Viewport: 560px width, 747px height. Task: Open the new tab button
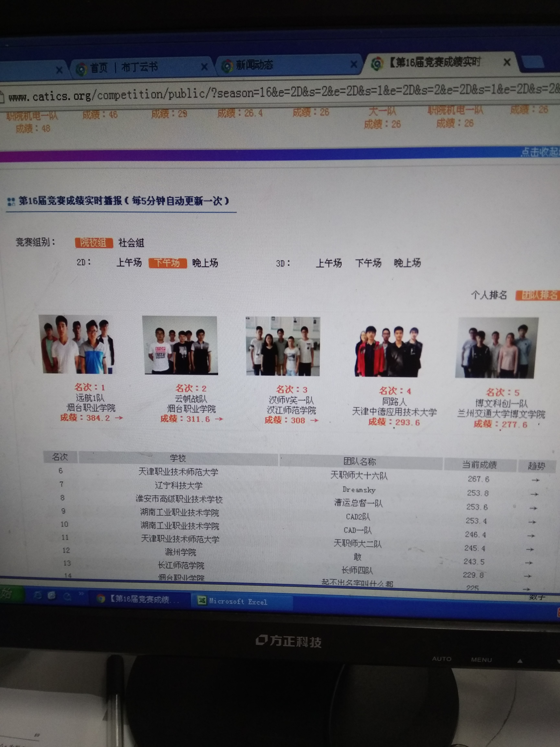click(533, 62)
